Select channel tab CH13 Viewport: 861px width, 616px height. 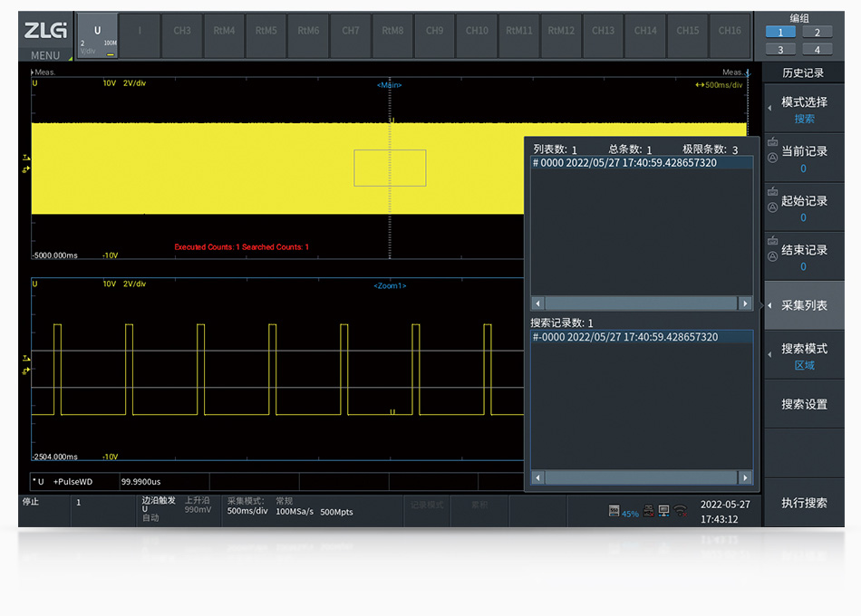pyautogui.click(x=604, y=35)
